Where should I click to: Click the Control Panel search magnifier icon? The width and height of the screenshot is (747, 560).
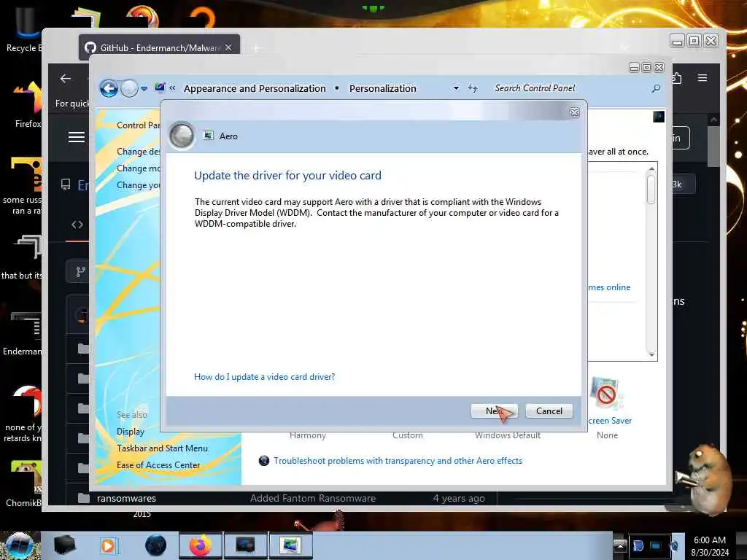click(x=656, y=88)
